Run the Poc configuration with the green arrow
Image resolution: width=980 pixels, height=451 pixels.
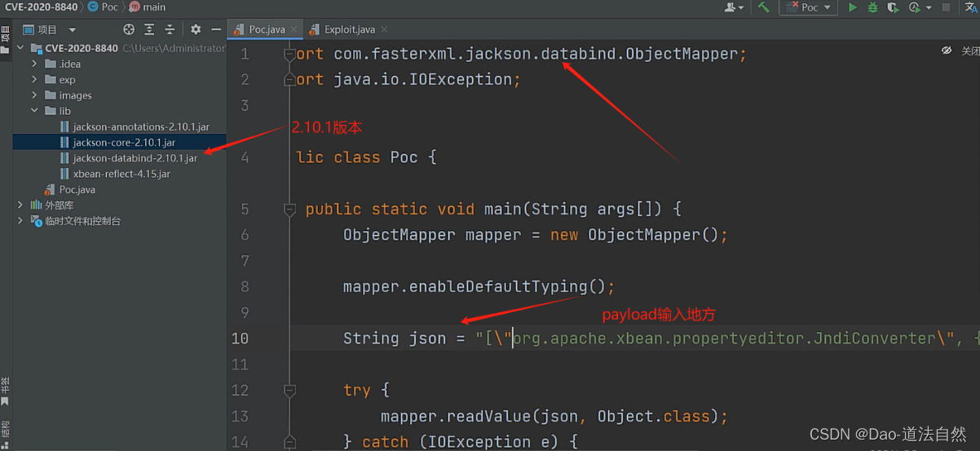[x=853, y=7]
